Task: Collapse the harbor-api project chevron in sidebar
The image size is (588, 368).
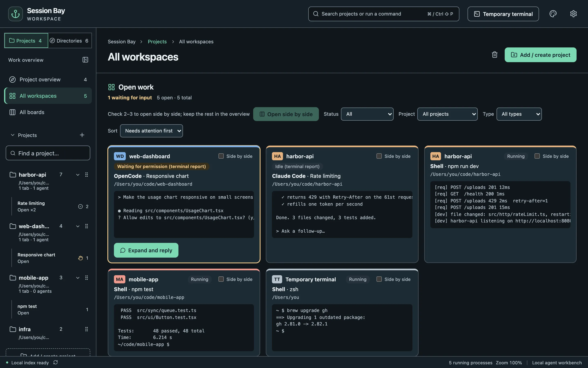Action: click(x=78, y=175)
